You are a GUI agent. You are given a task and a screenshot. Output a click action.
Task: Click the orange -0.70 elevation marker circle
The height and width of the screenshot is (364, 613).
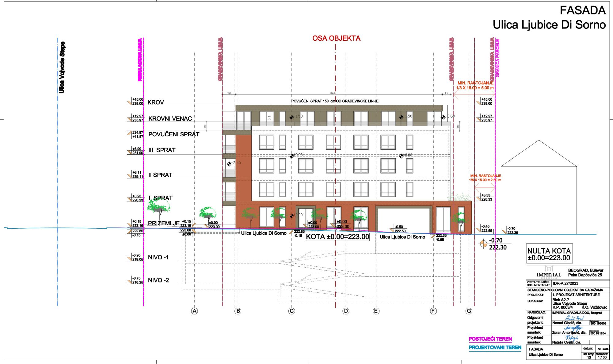483,244
